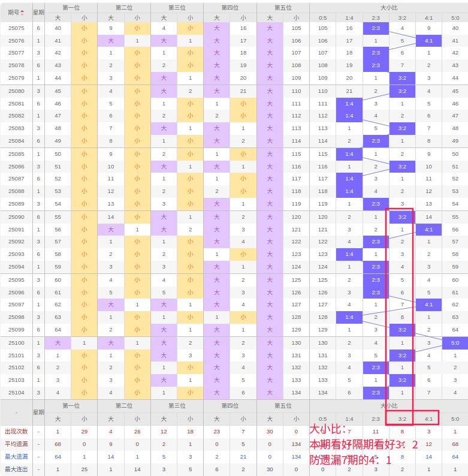The image size is (468, 476).
Task: Click highlighted 5:0 cell in row 25100
Action: click(455, 343)
